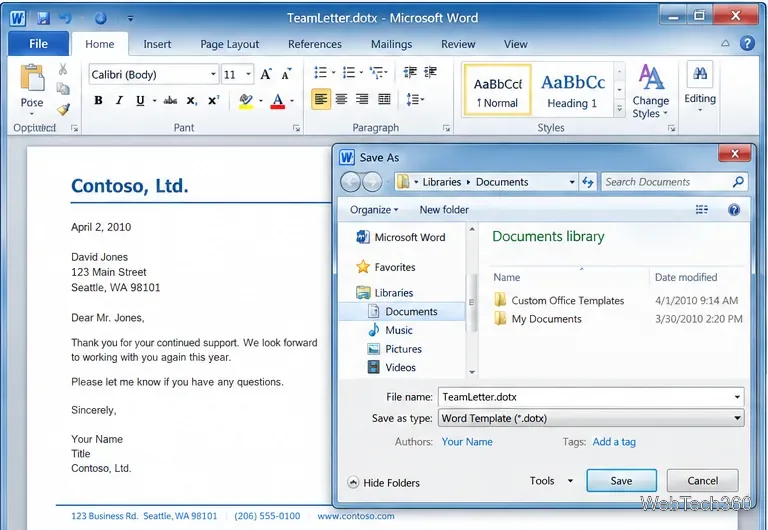The width and height of the screenshot is (768, 530).
Task: Click the Decrease Indent icon
Action: (x=410, y=72)
